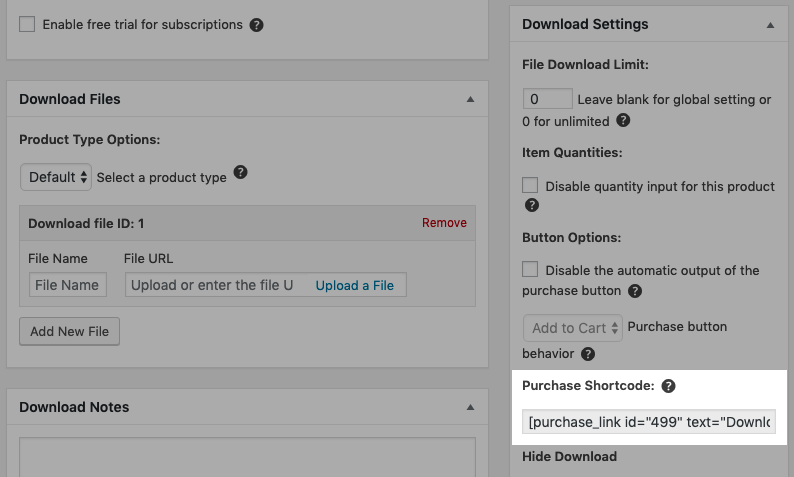The image size is (794, 477).
Task: Click the Add New File button
Action: point(70,331)
